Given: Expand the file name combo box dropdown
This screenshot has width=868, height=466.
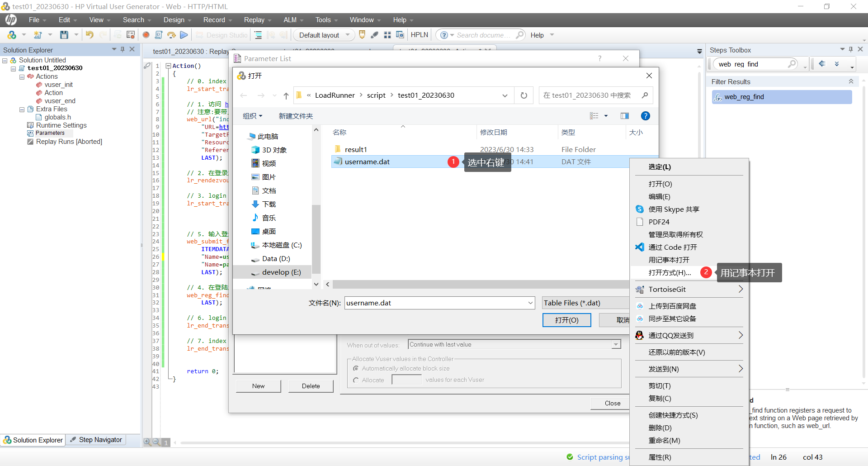Looking at the screenshot, I should [530, 303].
